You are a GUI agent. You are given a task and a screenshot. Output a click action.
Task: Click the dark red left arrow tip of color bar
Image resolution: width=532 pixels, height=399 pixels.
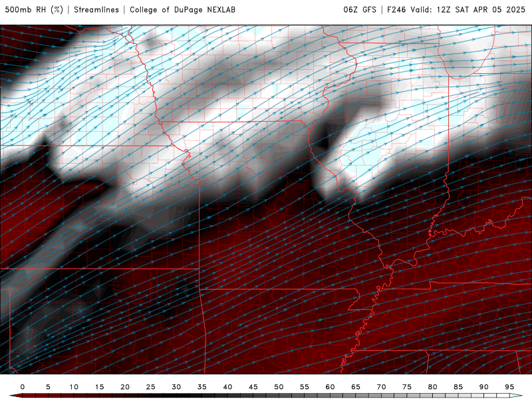coord(15,396)
